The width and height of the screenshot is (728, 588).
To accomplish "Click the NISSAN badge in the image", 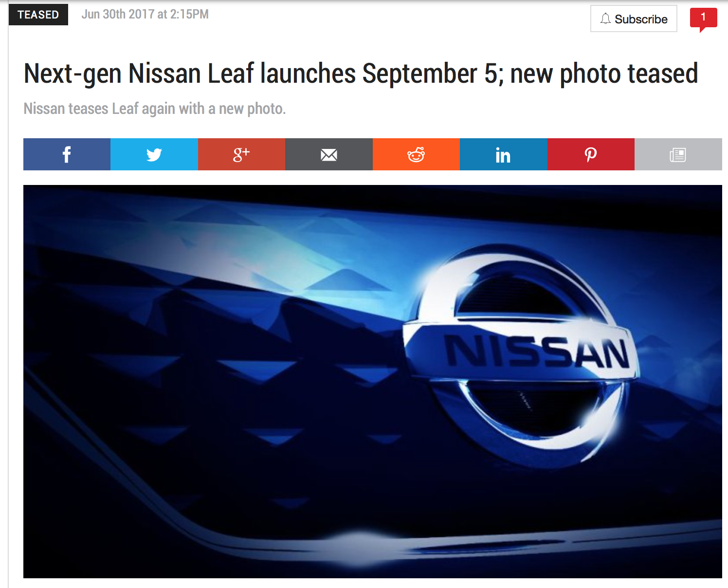I will coord(521,353).
